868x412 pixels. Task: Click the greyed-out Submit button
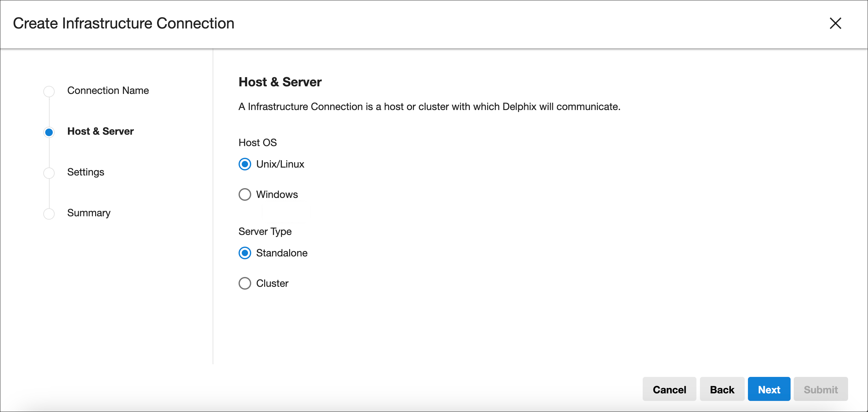821,390
